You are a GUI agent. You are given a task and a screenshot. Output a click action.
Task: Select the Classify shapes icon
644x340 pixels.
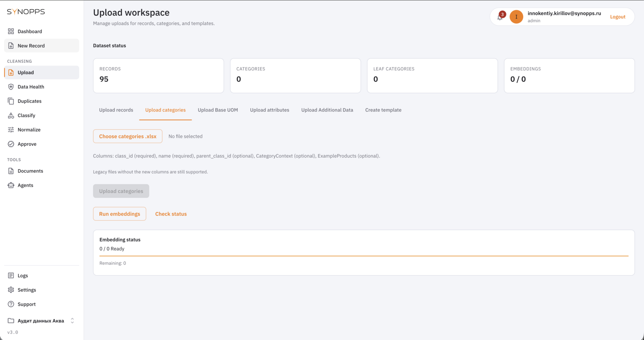point(11,115)
